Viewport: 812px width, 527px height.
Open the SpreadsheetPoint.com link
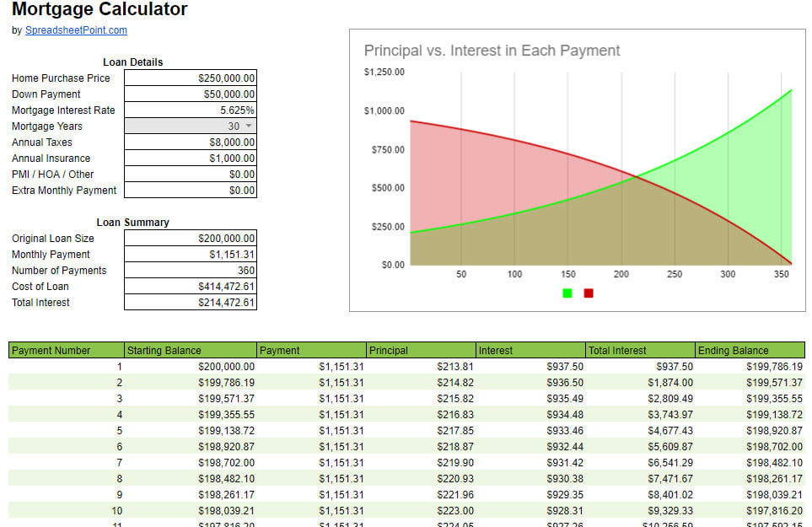click(76, 30)
